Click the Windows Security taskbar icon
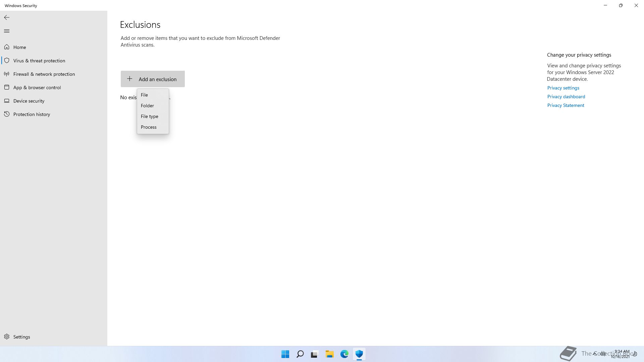This screenshot has width=644, height=362. [x=359, y=354]
